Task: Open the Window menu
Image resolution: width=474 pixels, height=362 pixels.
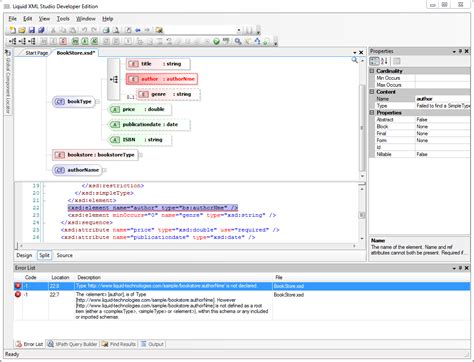Action: click(86, 19)
